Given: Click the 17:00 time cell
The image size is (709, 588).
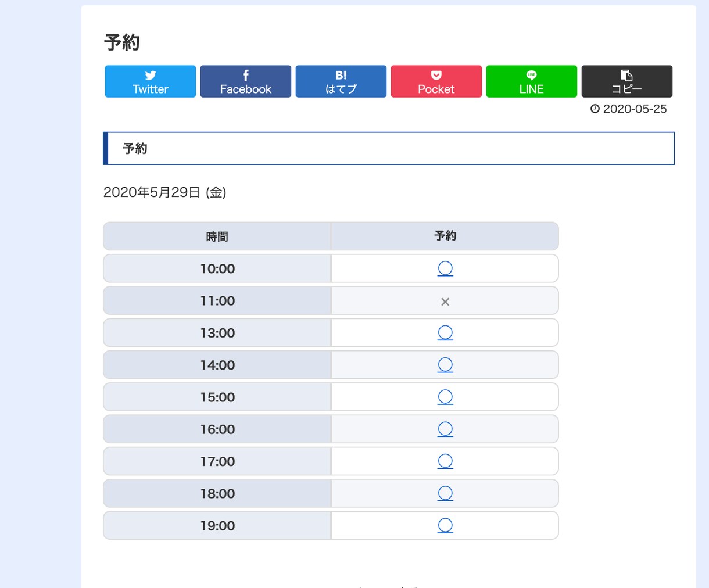Looking at the screenshot, I should click(x=217, y=461).
